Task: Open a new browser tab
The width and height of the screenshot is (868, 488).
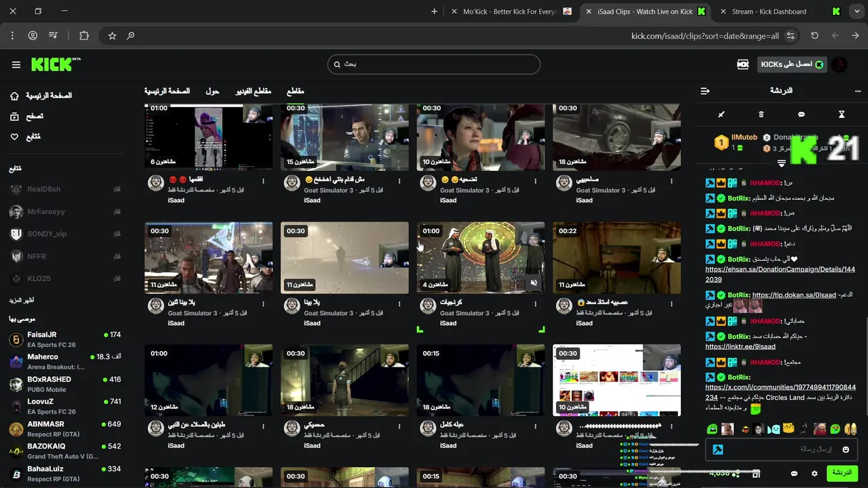Action: click(435, 12)
